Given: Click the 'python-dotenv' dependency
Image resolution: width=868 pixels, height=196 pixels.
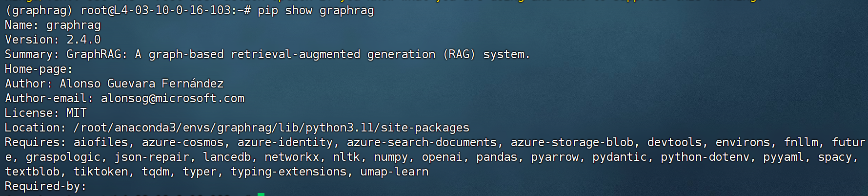Looking at the screenshot, I should (705, 157).
